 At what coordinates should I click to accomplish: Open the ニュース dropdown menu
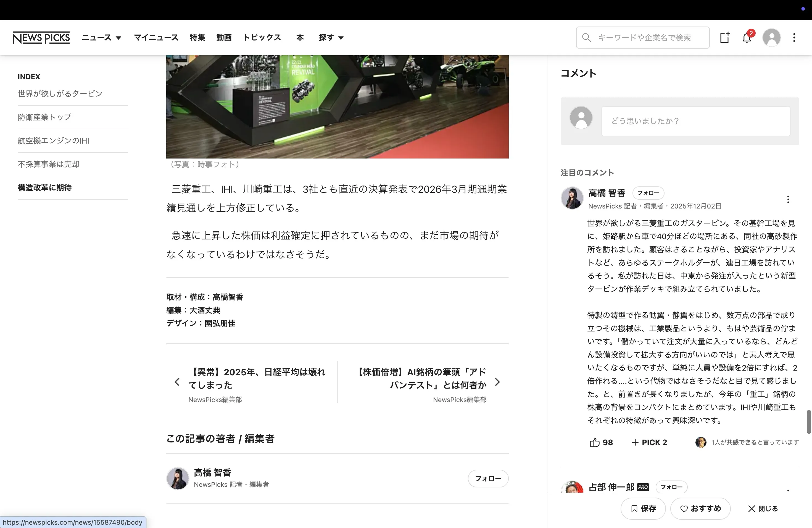[x=101, y=38]
